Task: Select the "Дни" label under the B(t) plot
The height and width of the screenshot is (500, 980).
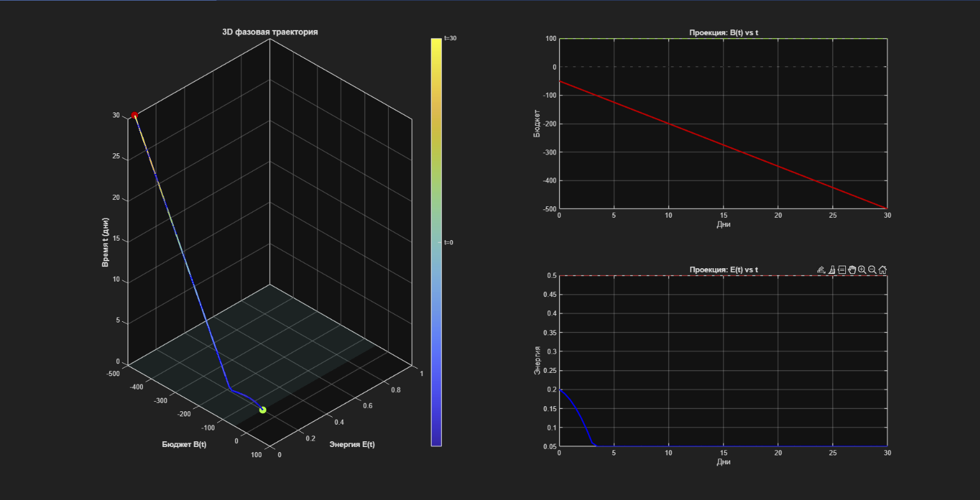Action: pos(723,225)
